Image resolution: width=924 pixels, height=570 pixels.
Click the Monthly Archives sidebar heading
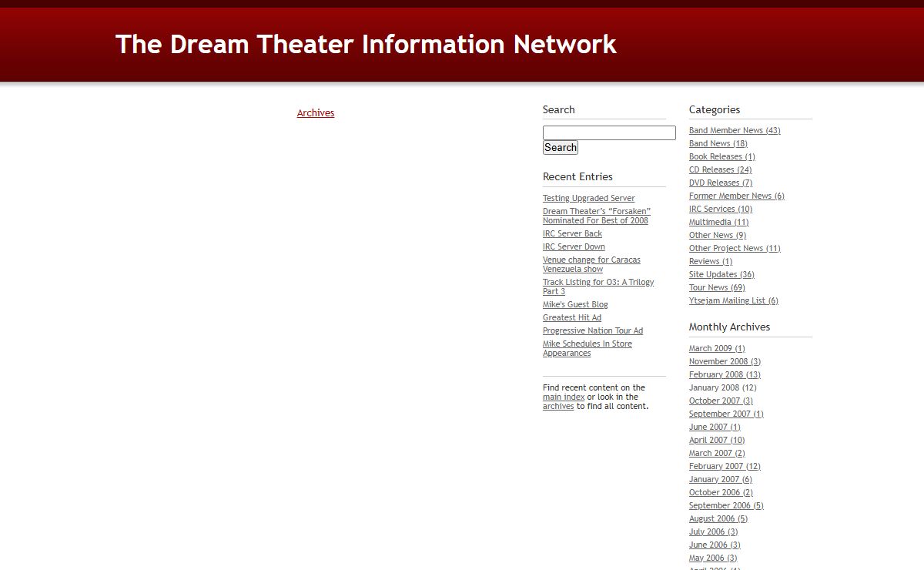729,327
